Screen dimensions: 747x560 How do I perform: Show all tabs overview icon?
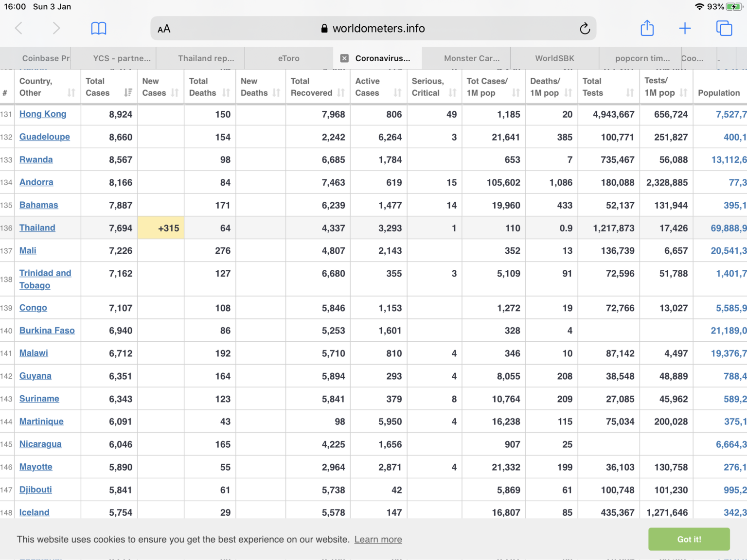[x=724, y=28]
